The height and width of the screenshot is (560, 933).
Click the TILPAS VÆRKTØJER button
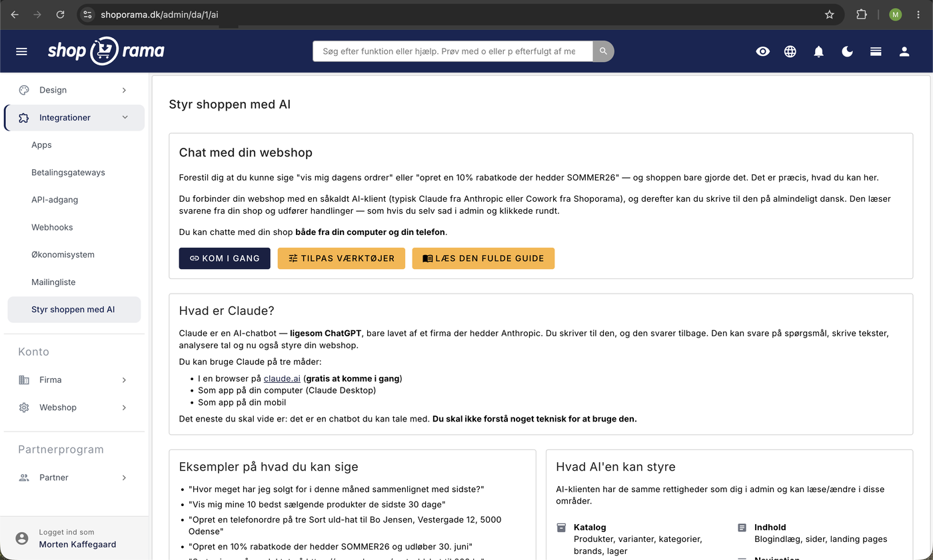pos(341,258)
